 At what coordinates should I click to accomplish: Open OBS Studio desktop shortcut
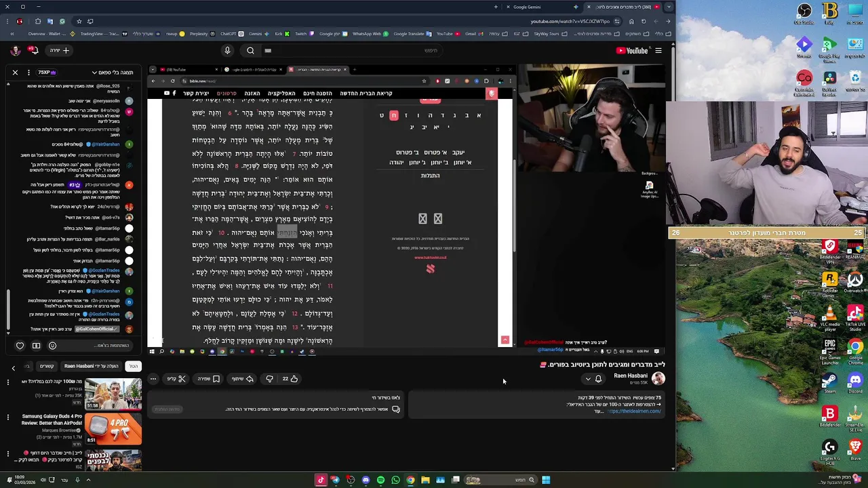(804, 14)
